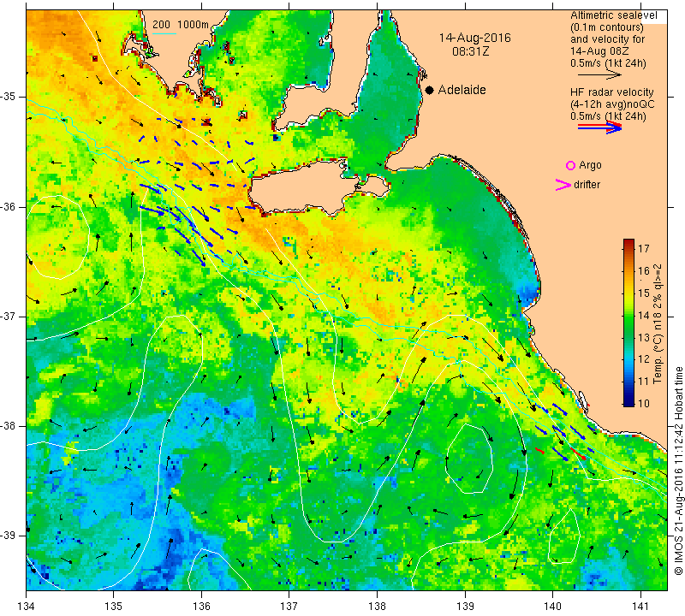Click latitude axis label -36
This screenshot has height=616, width=685.
pos(9,206)
